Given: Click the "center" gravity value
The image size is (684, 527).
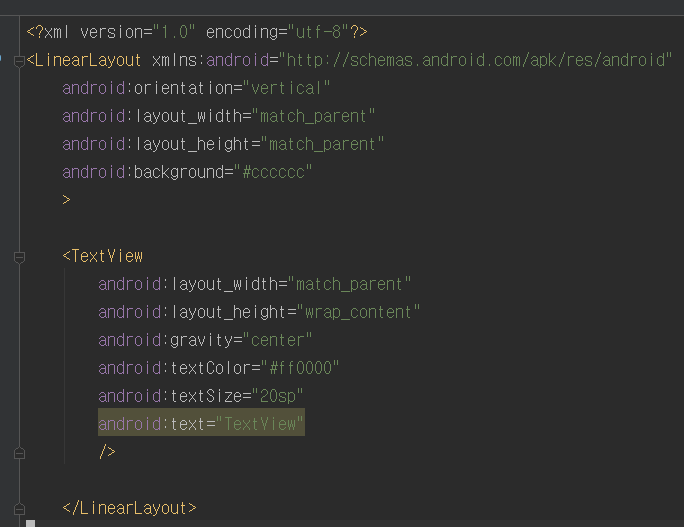Looking at the screenshot, I should pos(277,340).
